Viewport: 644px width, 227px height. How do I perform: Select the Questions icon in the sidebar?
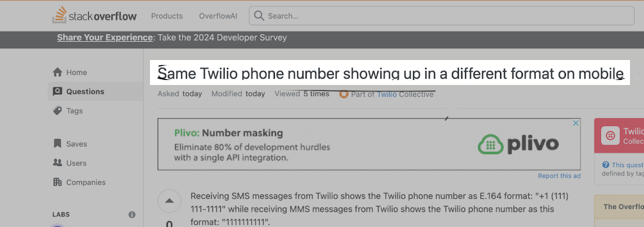click(57, 91)
